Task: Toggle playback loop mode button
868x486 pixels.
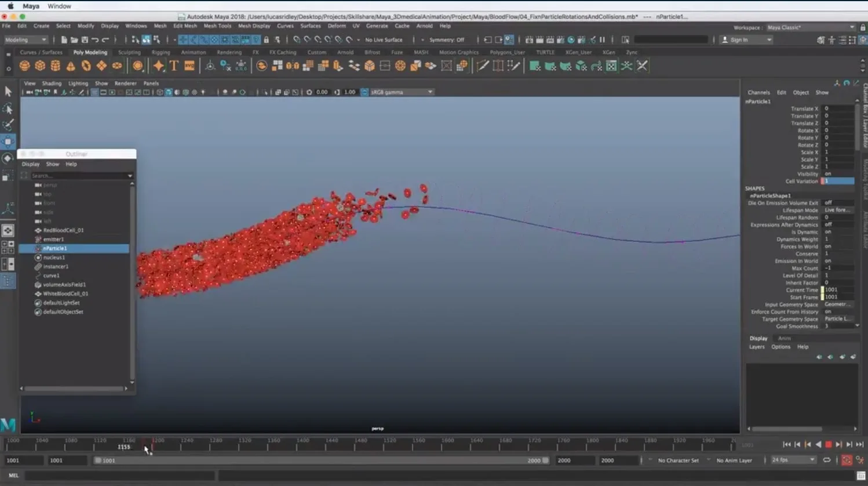Action: 827,460
